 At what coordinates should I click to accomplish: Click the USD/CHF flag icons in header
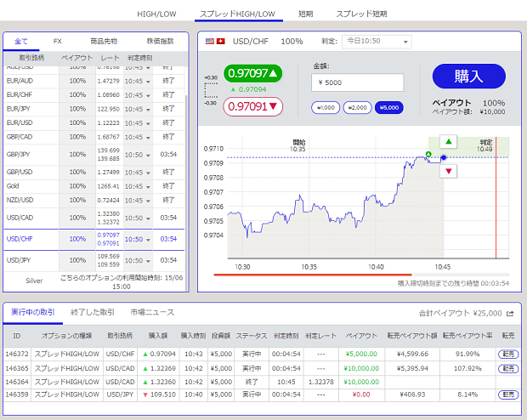(215, 41)
